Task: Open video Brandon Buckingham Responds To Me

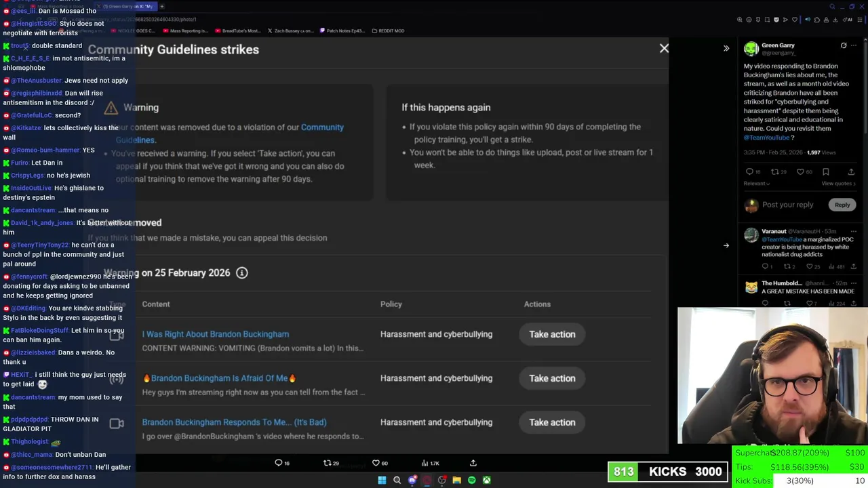Action: click(234, 422)
